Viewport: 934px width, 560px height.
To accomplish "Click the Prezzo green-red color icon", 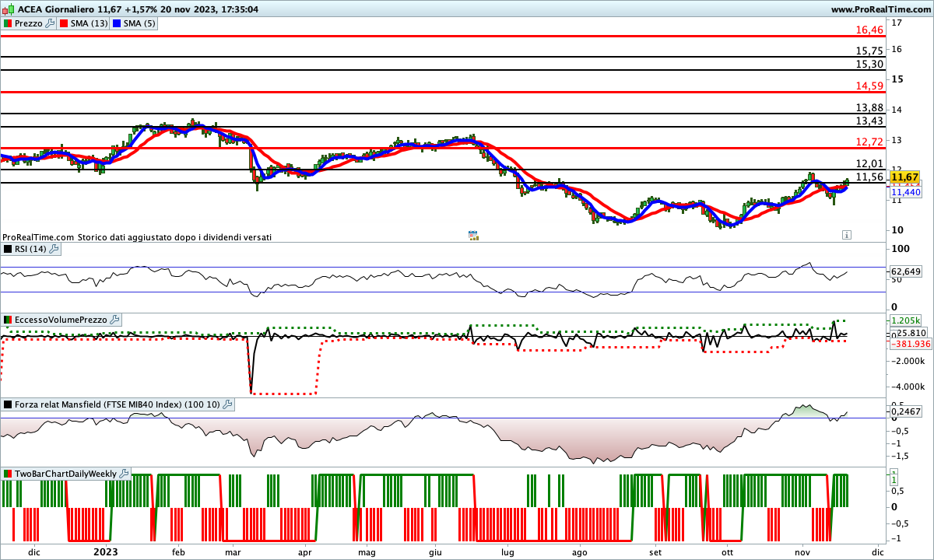I will pos(8,23).
